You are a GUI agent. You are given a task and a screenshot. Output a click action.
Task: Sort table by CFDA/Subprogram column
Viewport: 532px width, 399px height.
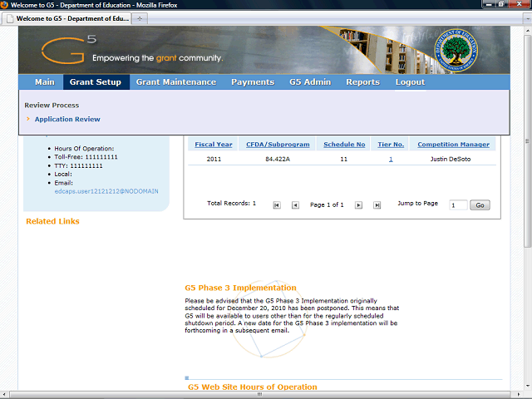278,144
